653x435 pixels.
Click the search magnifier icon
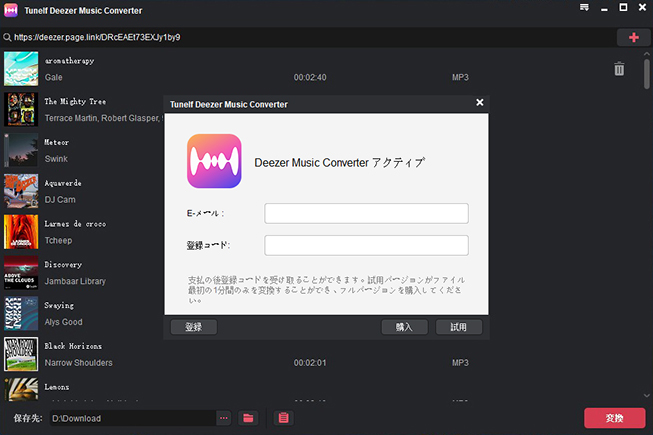7,37
